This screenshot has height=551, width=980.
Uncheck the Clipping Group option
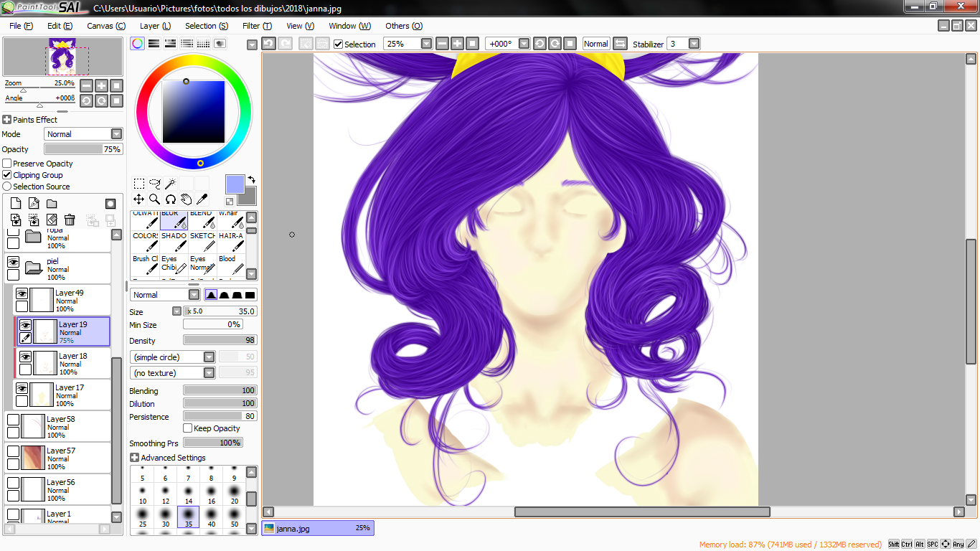[x=7, y=175]
